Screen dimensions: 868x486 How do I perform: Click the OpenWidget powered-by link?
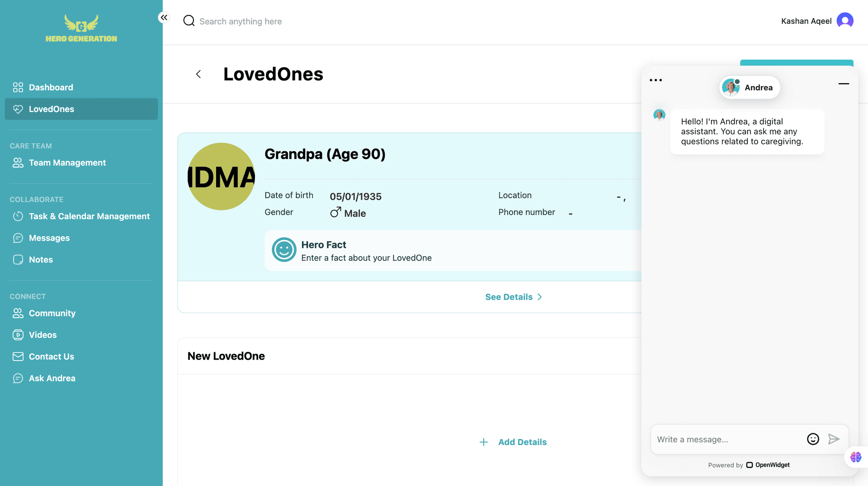pyautogui.click(x=768, y=465)
